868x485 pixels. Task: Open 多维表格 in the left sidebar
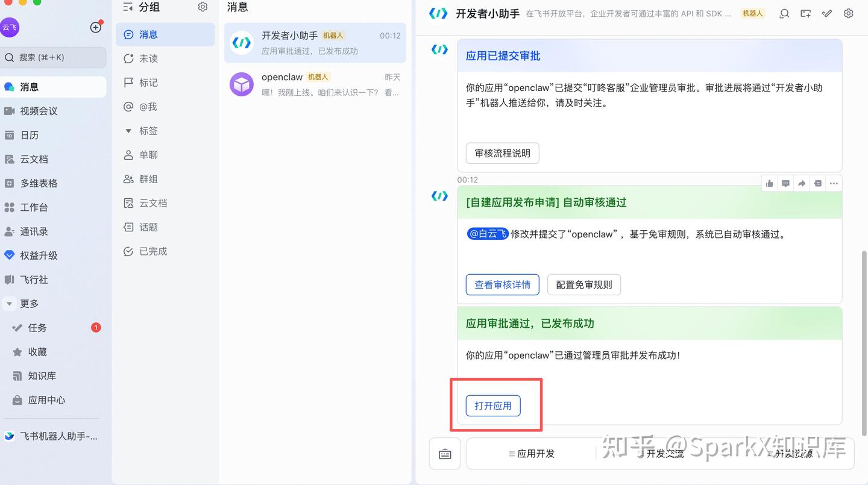[x=53, y=183]
